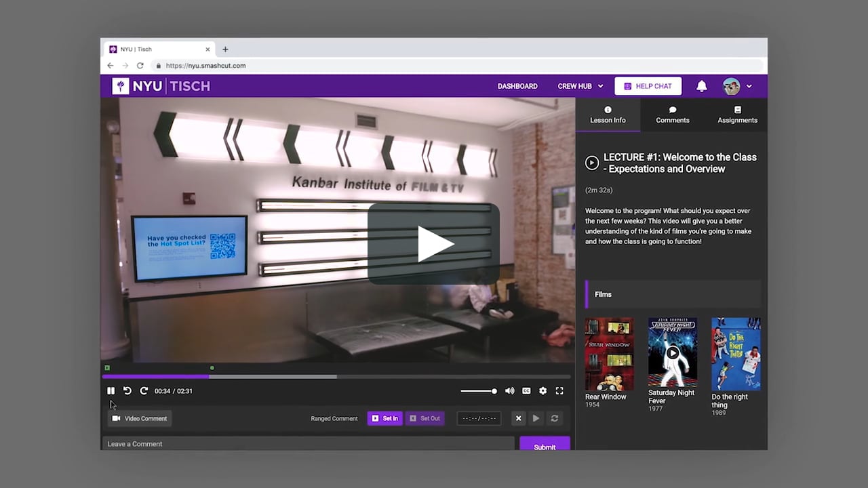Reload the browser page
Screen dimensions: 868x488
point(140,66)
